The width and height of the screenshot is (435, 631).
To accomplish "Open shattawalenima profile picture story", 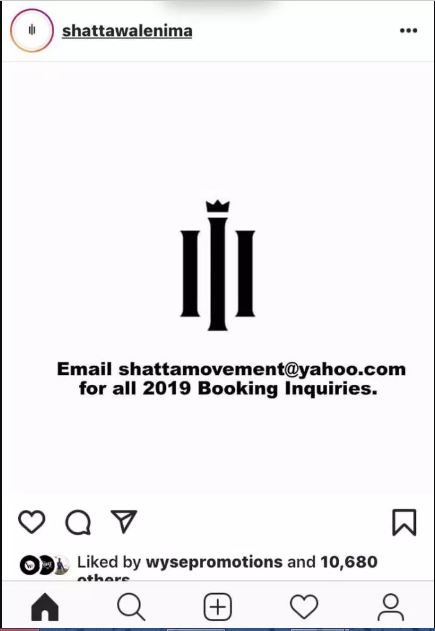I will [x=32, y=30].
